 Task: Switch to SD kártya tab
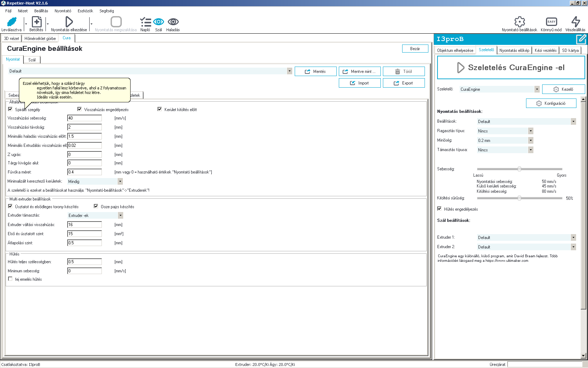tap(570, 50)
